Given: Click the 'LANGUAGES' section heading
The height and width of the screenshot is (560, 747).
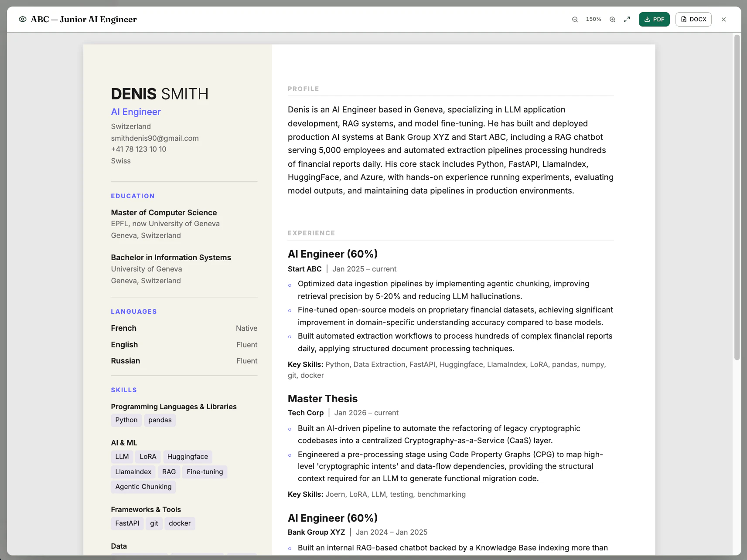Looking at the screenshot, I should point(134,312).
